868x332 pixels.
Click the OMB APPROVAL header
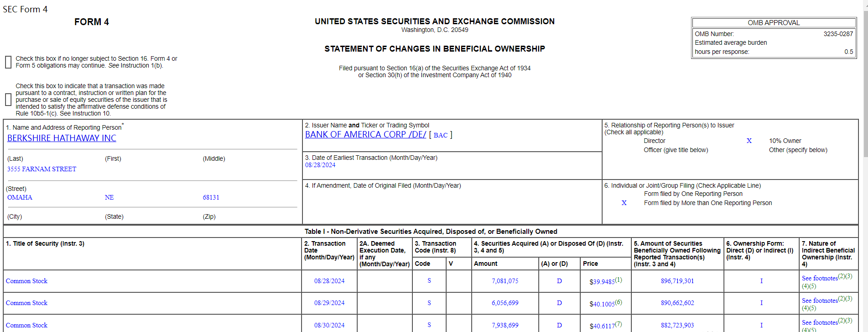774,23
